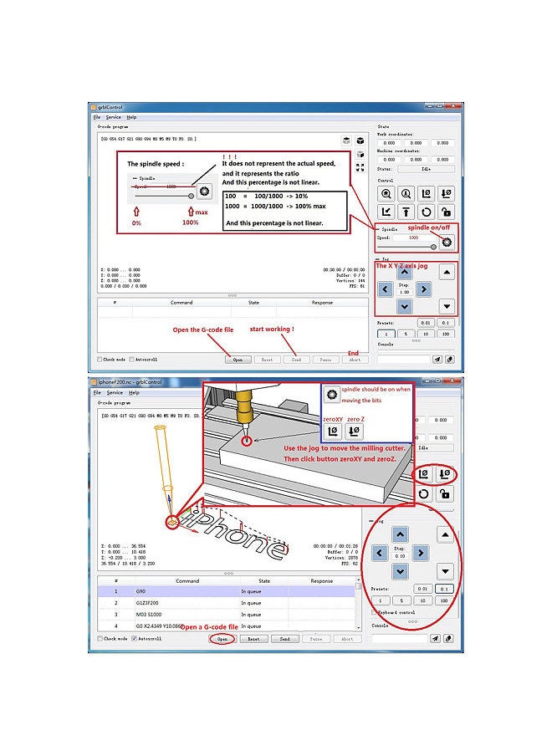
Task: Click Zero Z icon in top window Control panel
Action: (x=447, y=194)
